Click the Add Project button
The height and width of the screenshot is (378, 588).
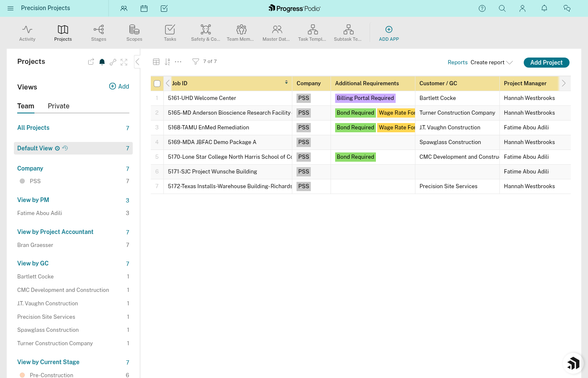coord(546,62)
